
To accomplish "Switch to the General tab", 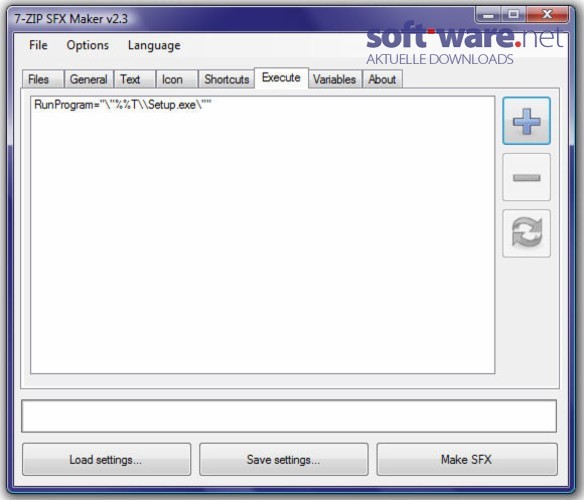I will pos(89,79).
